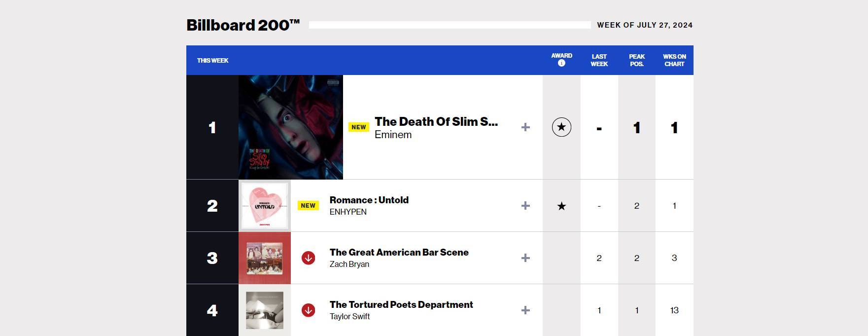Click the title Romance : Untold
The width and height of the screenshot is (868, 336).
coord(369,200)
